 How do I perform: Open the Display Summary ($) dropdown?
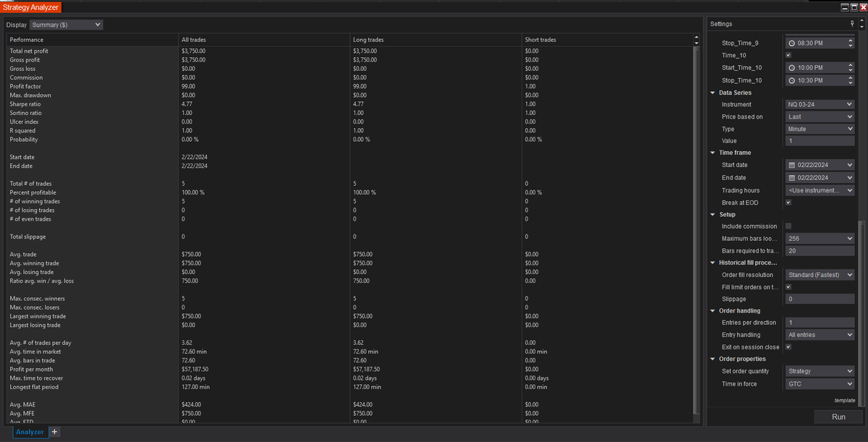coord(67,25)
